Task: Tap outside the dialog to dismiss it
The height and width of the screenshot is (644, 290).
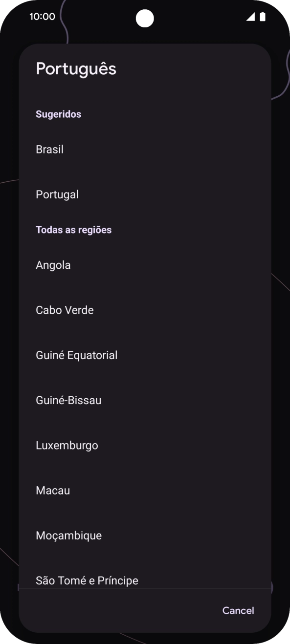Action: (x=9, y=322)
